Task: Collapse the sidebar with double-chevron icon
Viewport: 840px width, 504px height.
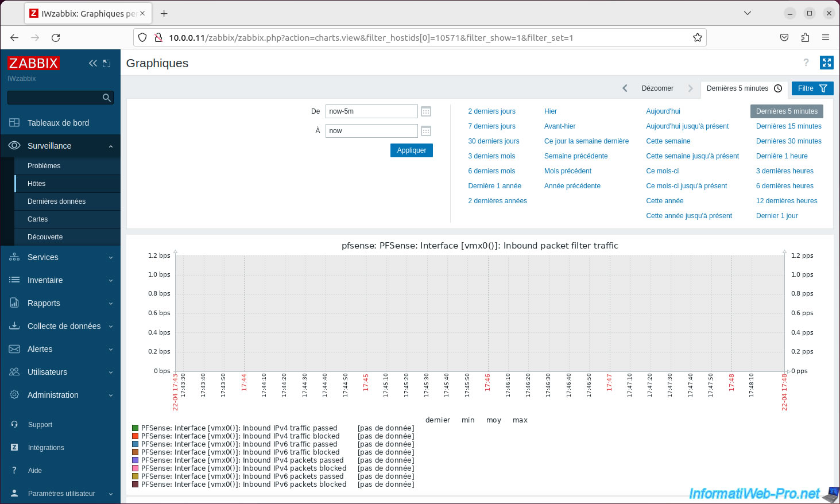Action: point(92,63)
